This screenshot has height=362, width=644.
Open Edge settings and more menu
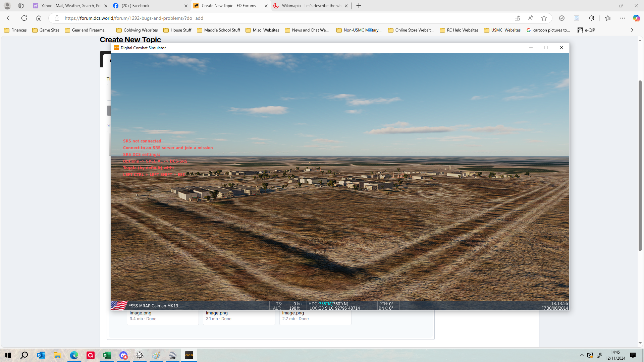pos(623,18)
